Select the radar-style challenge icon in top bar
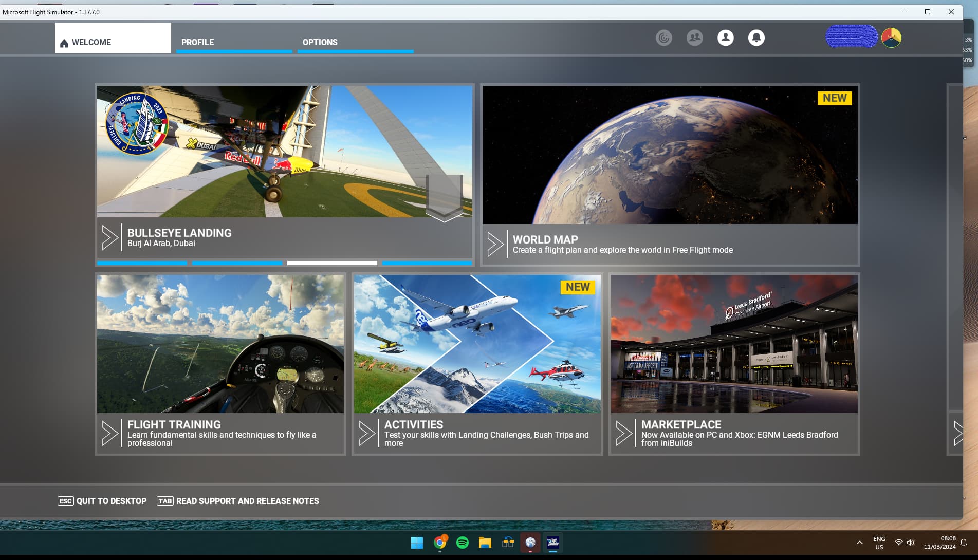 (663, 38)
